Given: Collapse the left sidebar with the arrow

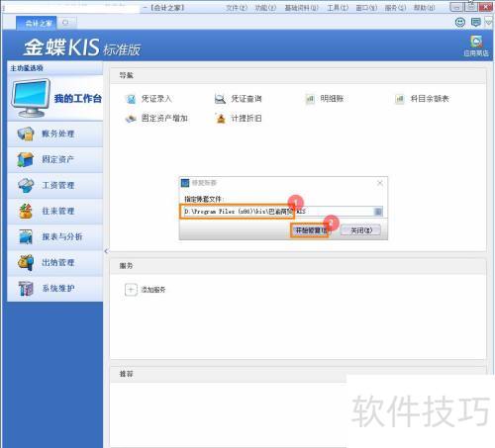Looking at the screenshot, I should [x=106, y=251].
